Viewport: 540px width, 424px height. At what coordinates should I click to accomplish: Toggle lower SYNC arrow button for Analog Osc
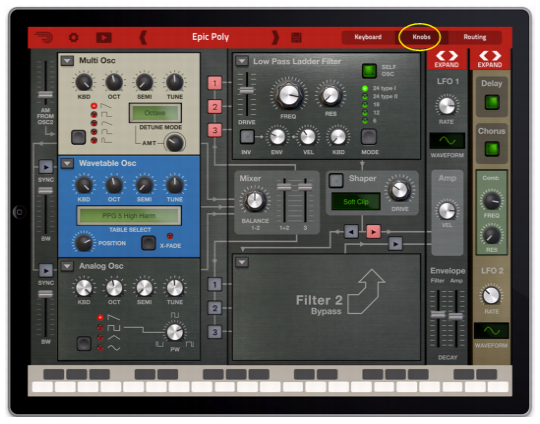(46, 270)
